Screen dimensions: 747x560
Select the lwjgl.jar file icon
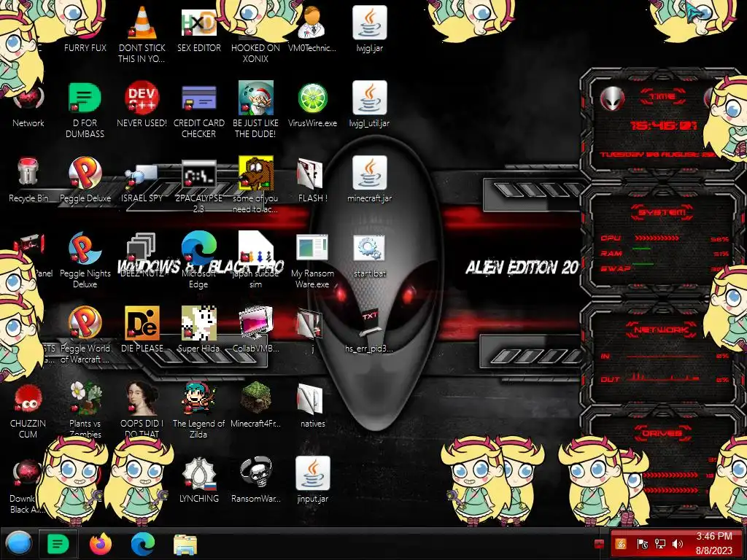pos(369,23)
